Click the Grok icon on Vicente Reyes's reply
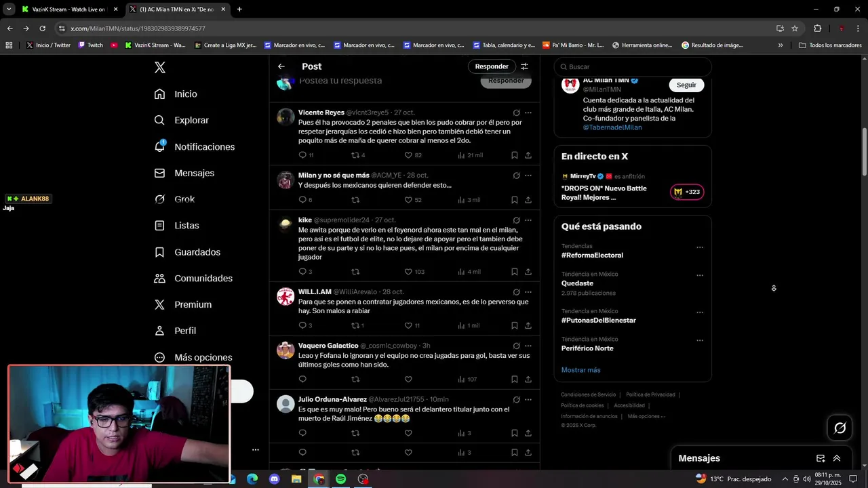Image resolution: width=868 pixels, height=488 pixels. coord(516,113)
